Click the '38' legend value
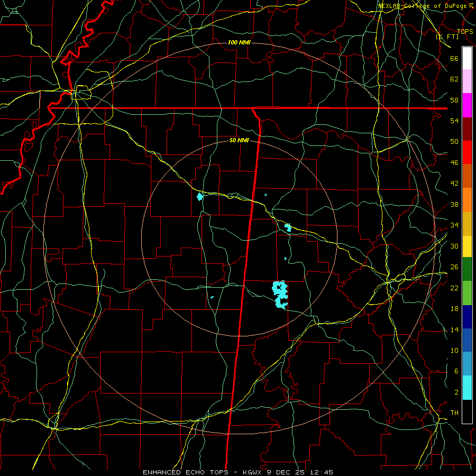Image resolution: width=476 pixels, height=476 pixels. click(x=454, y=205)
